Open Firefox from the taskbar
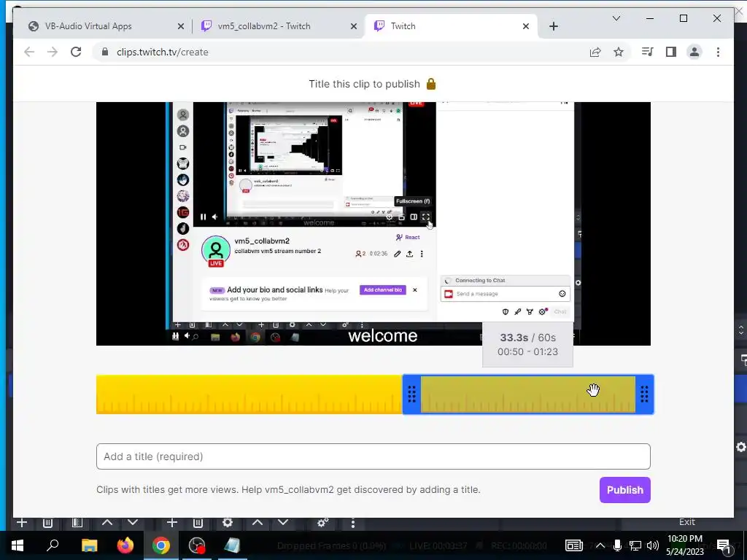 click(x=125, y=545)
